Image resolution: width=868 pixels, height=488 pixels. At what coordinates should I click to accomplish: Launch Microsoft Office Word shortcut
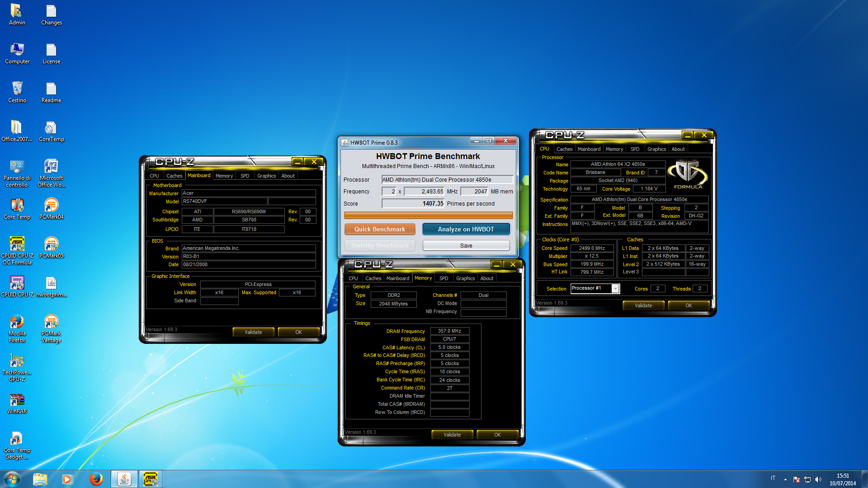click(51, 173)
